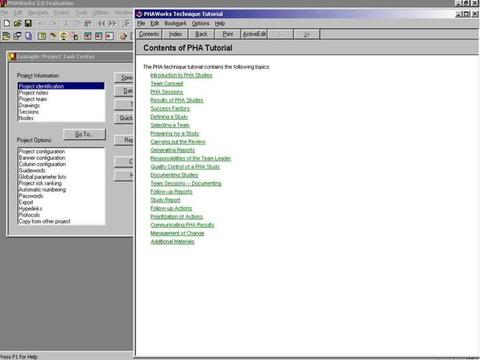The image size is (480, 360).
Task: Select Guidewords in Project Options list
Action: 32,170
